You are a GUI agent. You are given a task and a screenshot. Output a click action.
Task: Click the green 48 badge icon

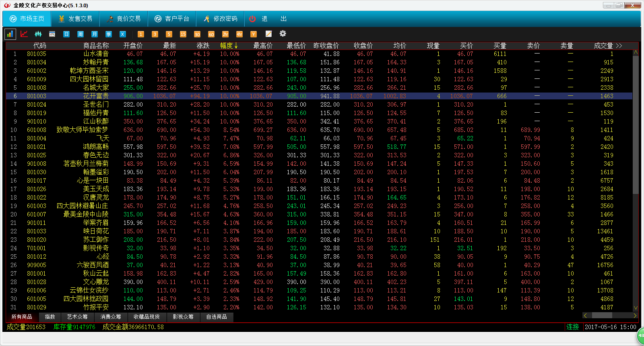coord(641,336)
